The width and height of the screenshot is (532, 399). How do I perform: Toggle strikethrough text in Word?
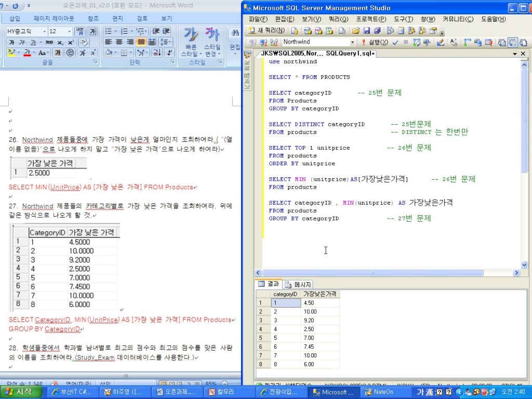pyautogui.click(x=49, y=43)
